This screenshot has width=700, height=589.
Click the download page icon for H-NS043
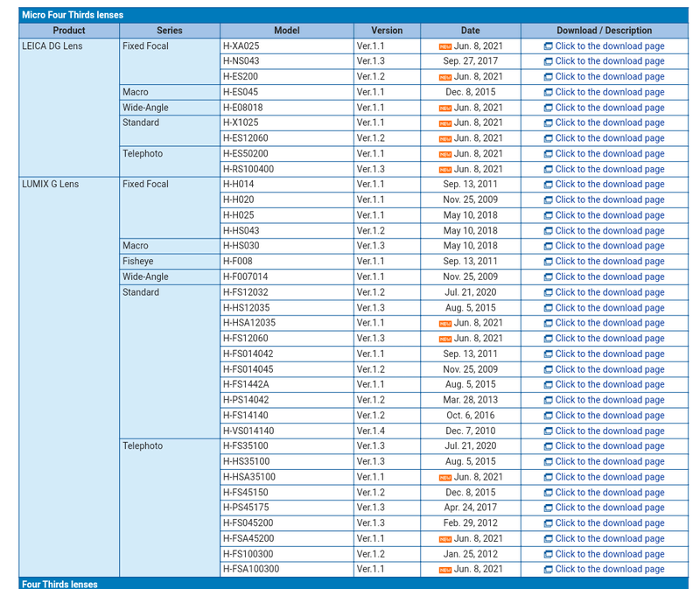[x=548, y=61]
